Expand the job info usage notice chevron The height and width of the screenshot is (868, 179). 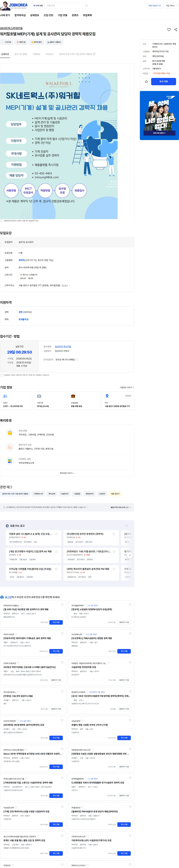click(88, 507)
